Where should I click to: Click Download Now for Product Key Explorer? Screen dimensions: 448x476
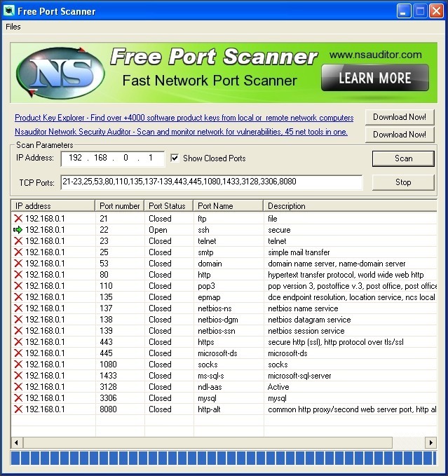pos(400,117)
